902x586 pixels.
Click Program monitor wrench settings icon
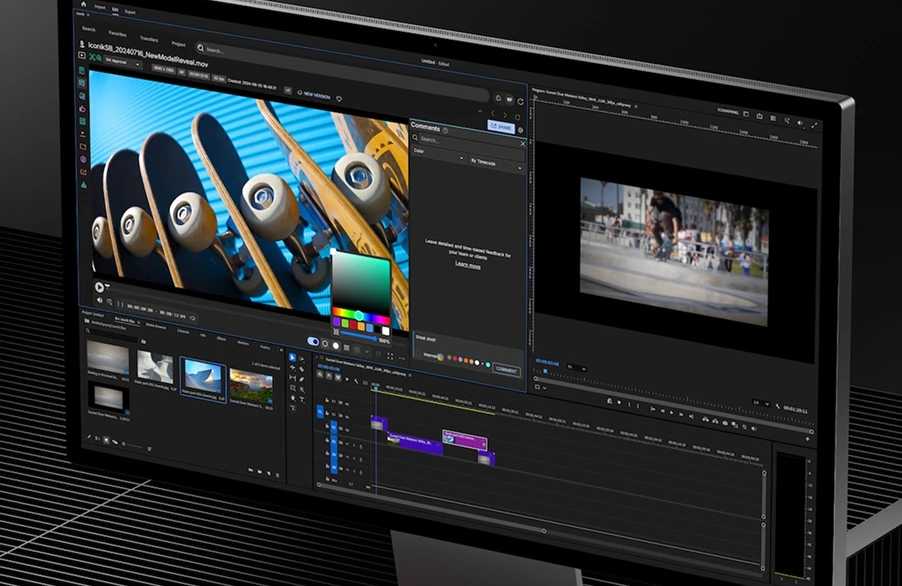pos(778,407)
